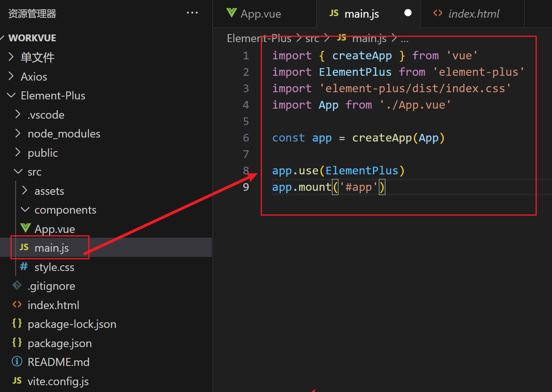Switch to the index.html tab
This screenshot has width=552, height=392.
(x=473, y=13)
